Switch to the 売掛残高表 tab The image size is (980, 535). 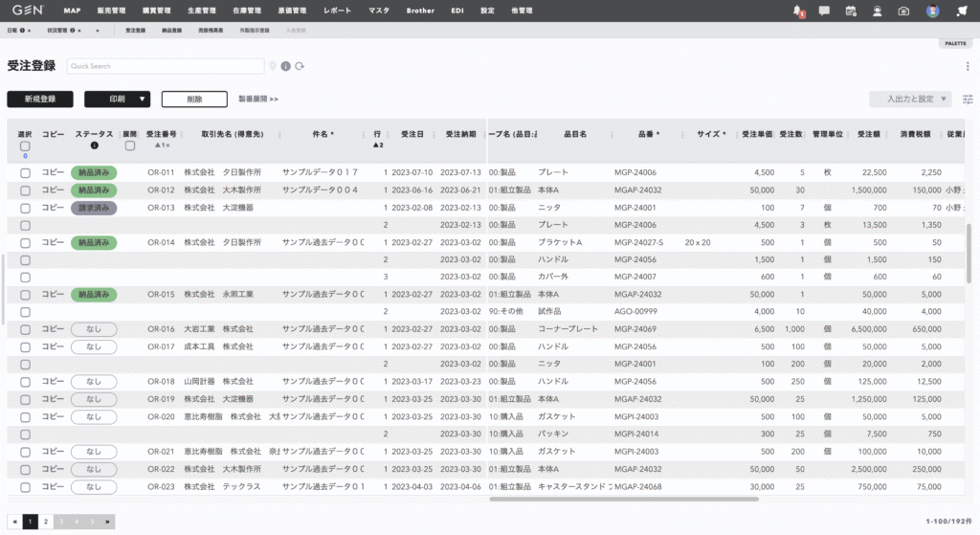pyautogui.click(x=211, y=30)
